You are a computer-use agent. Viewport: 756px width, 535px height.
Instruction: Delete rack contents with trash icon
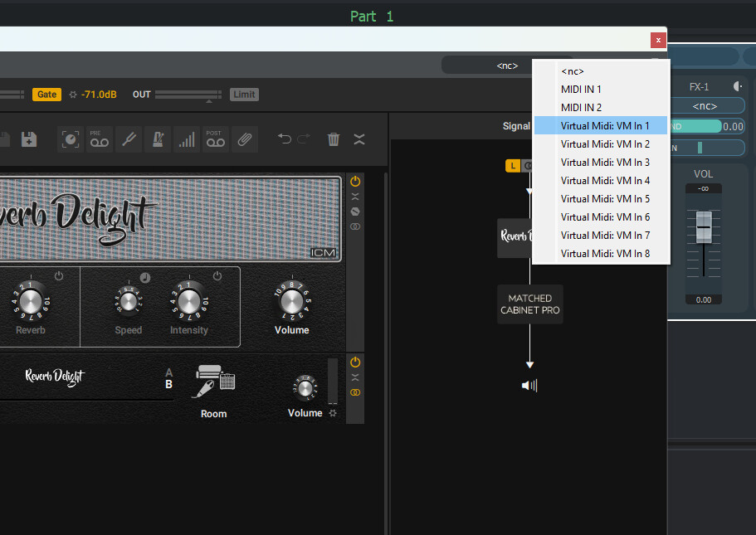[333, 139]
